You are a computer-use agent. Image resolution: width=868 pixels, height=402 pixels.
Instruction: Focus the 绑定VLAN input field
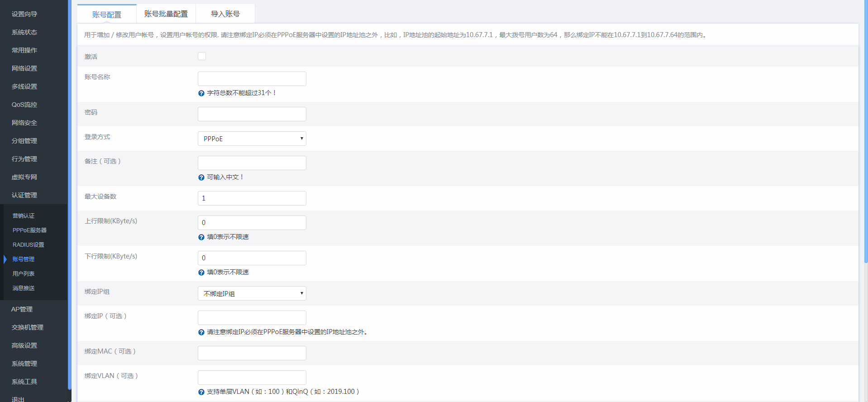(252, 378)
